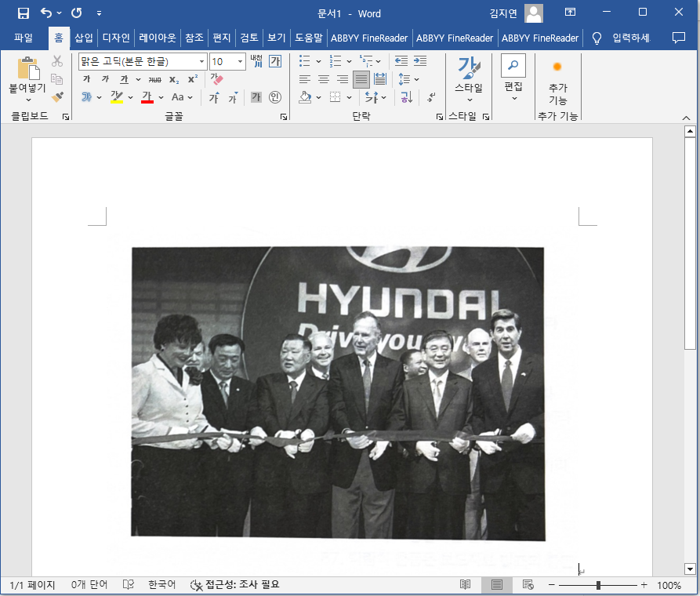The width and height of the screenshot is (700, 596).
Task: Toggle justify paragraph alignment
Action: (361, 79)
